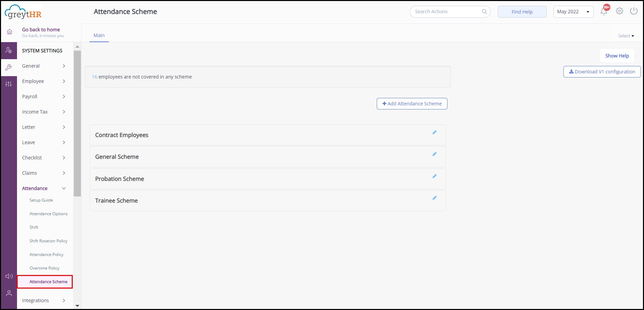Click the settings gear icon in top bar
This screenshot has height=310, width=644.
[619, 11]
